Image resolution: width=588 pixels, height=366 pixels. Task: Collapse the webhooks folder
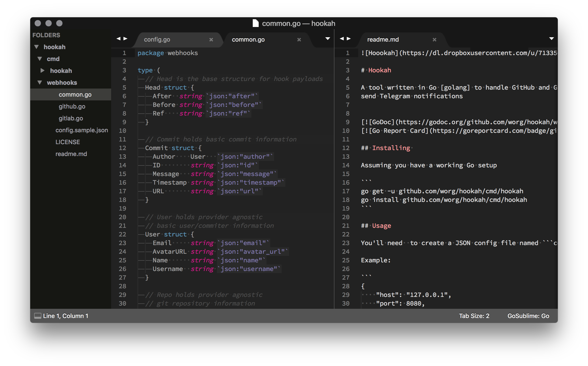(x=40, y=83)
